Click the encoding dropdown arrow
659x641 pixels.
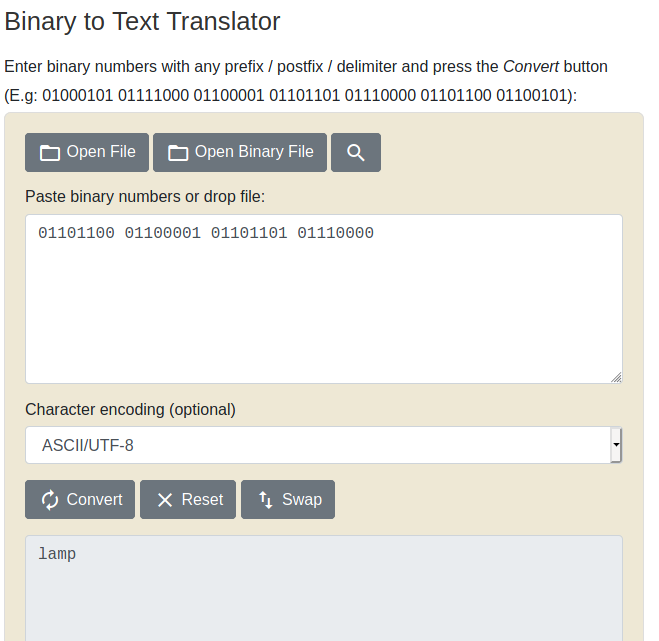click(x=616, y=445)
